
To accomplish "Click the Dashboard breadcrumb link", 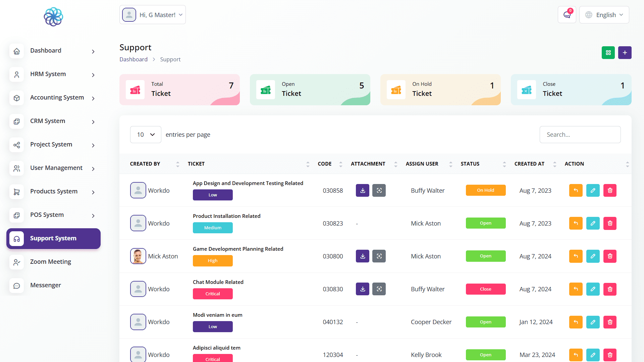I will pyautogui.click(x=133, y=59).
